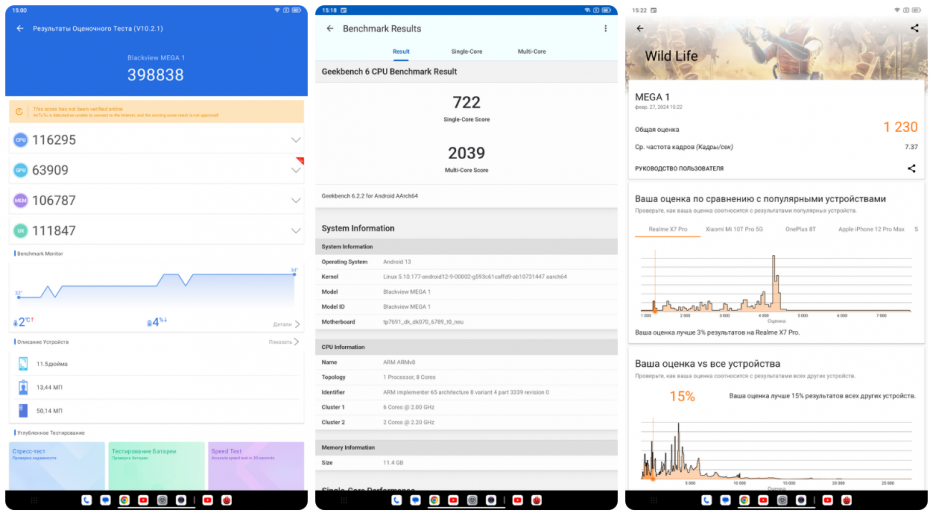Tap the 6 Cores @ 2.00 GHz value
Viewport: 930px width, 513px height.
pyautogui.click(x=409, y=407)
